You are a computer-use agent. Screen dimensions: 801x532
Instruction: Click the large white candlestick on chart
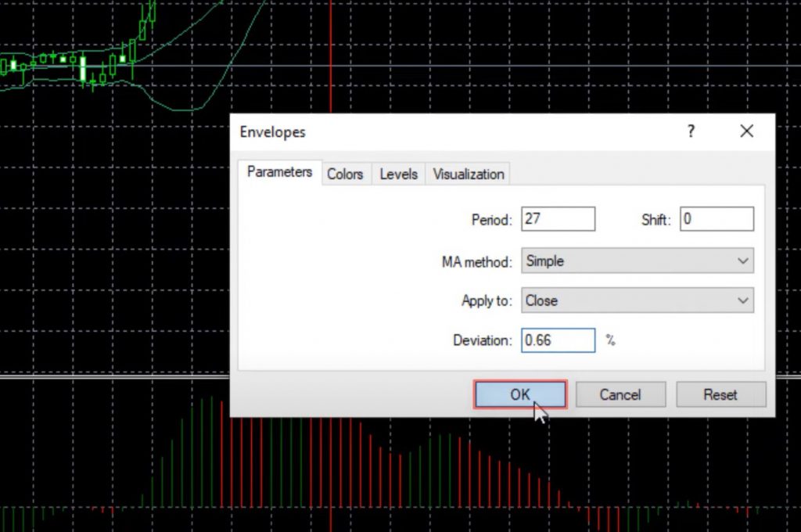[83, 69]
